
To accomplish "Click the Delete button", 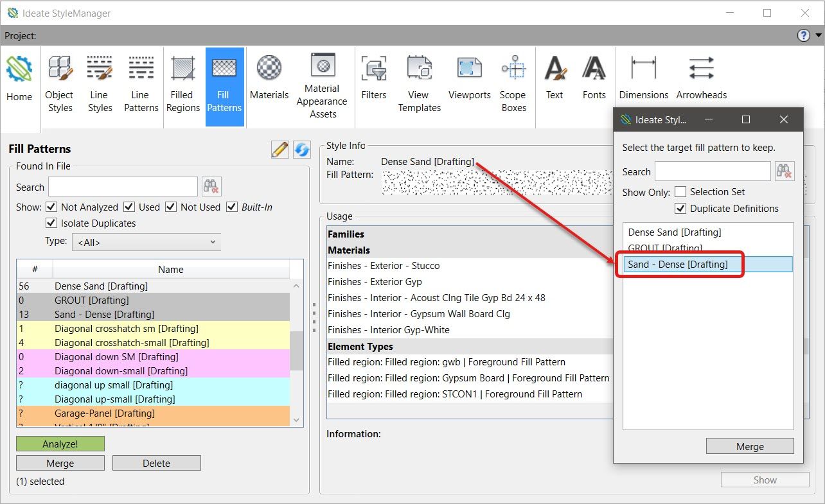I will pos(157,463).
